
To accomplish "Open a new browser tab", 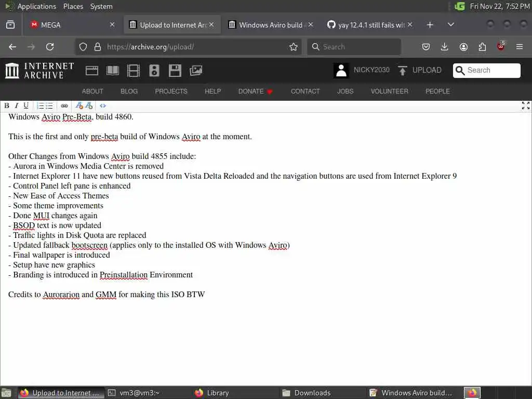I will [430, 25].
